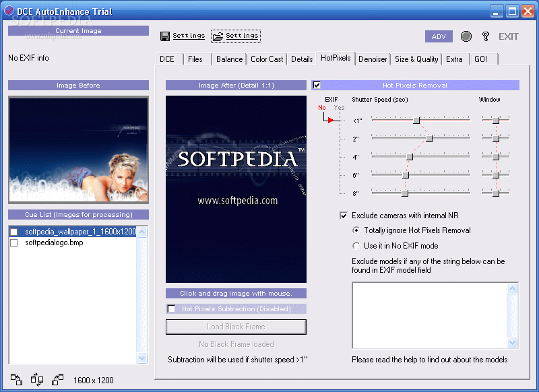Click the rotate image icon in bottom bar
539x392 pixels.
37,380
